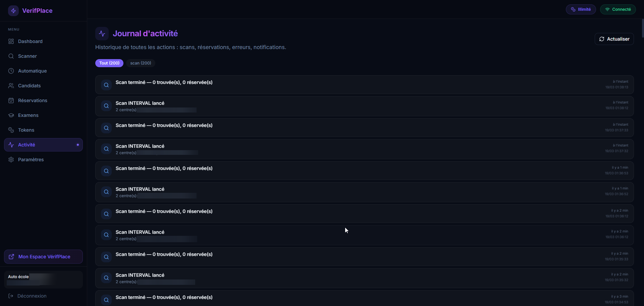Click the Déconnexion logout icon
The width and height of the screenshot is (644, 306).
[x=11, y=296]
